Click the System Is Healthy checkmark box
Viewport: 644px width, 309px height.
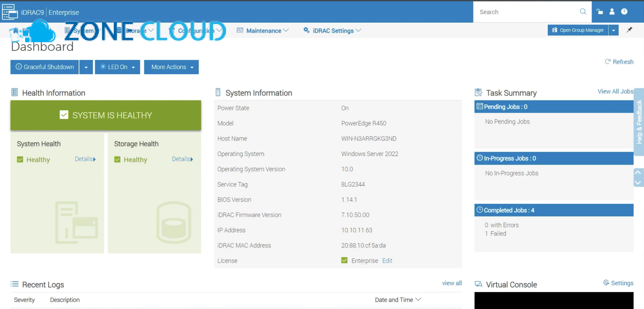64,115
